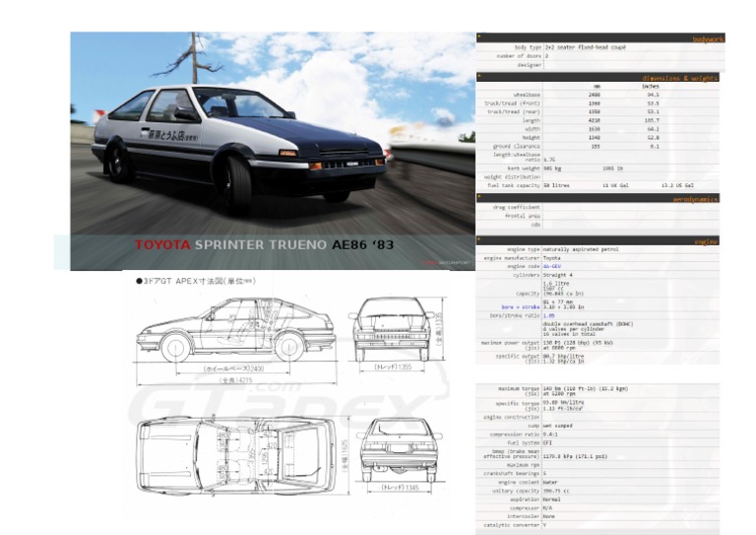Image resolution: width=756 pixels, height=535 pixels.
Task: Select the '13.2 US Gal' fuel capacity value
Action: coord(677,186)
